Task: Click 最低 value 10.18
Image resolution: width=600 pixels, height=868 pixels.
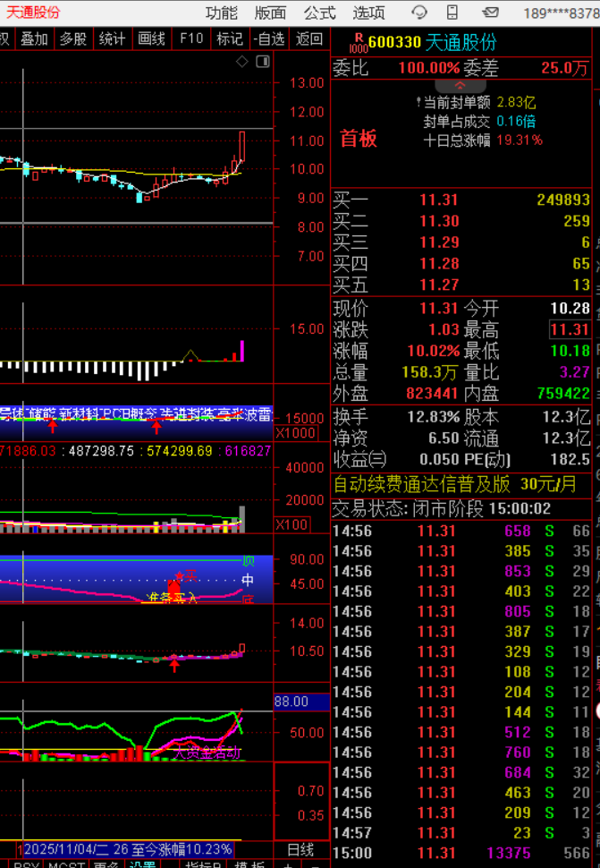Action: (570, 351)
